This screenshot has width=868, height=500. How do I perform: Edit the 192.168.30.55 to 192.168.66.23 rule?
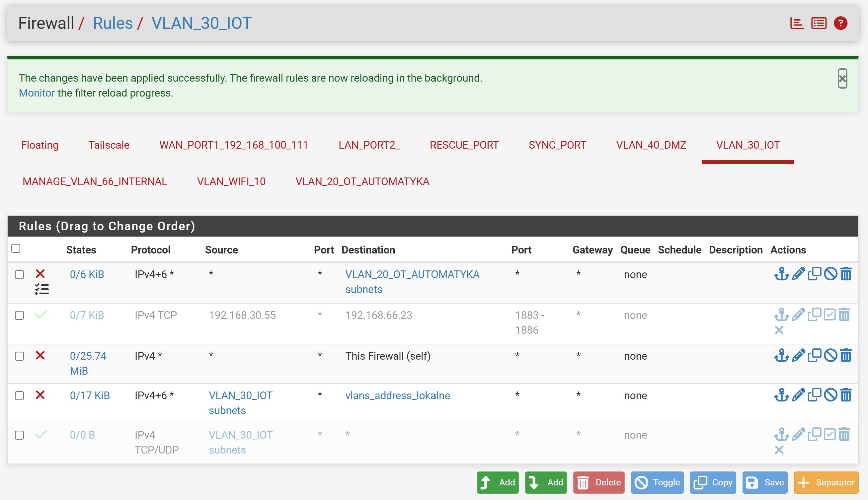point(798,315)
